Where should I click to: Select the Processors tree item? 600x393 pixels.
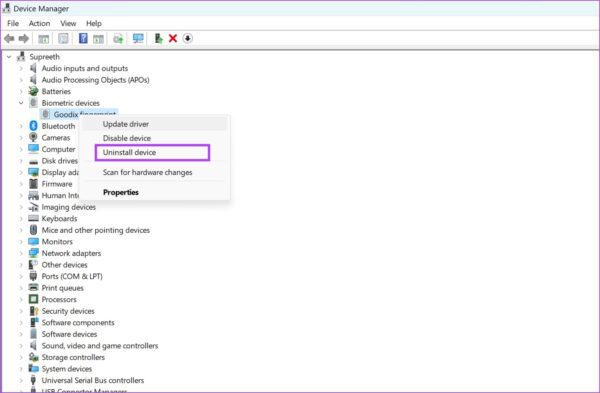coord(59,299)
